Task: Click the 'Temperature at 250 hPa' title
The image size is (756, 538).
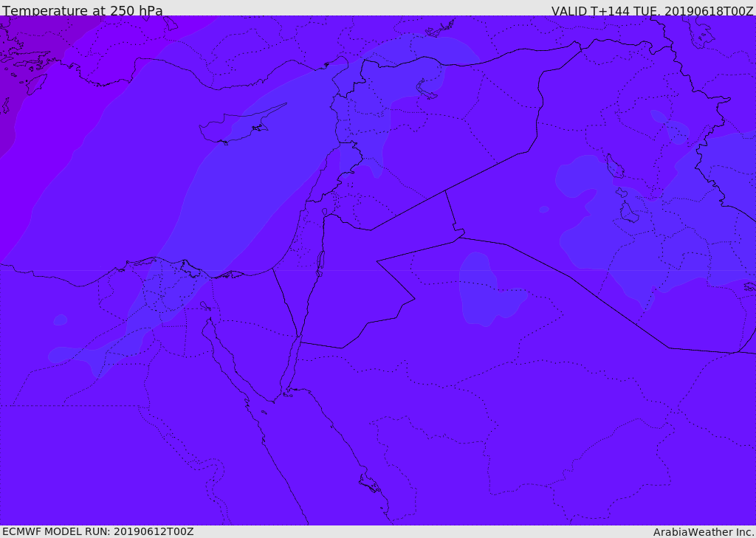Action: [x=83, y=10]
